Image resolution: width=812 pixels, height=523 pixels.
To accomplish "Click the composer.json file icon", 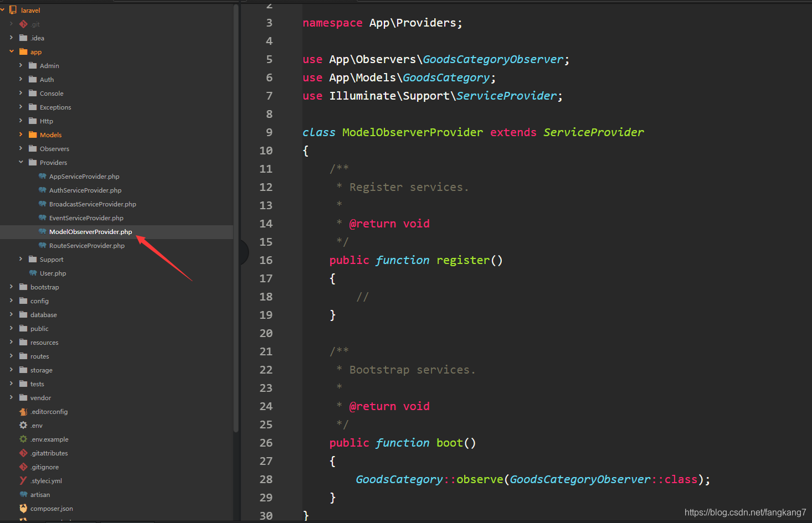I will click(x=23, y=508).
